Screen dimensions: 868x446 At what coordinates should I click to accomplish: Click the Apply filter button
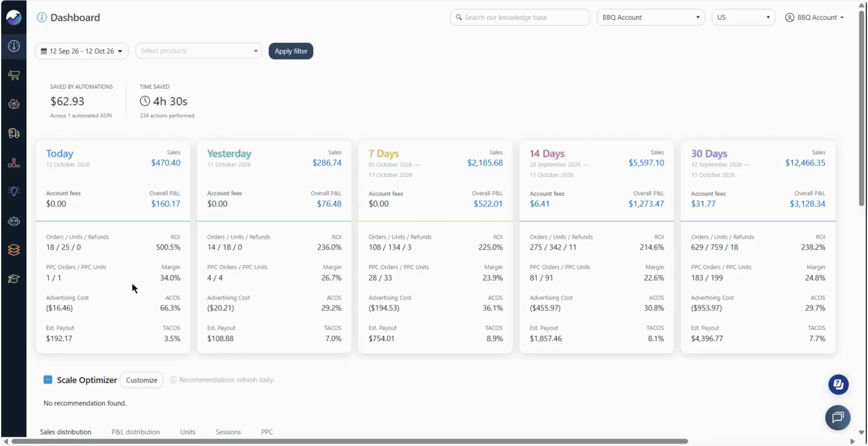coord(291,51)
